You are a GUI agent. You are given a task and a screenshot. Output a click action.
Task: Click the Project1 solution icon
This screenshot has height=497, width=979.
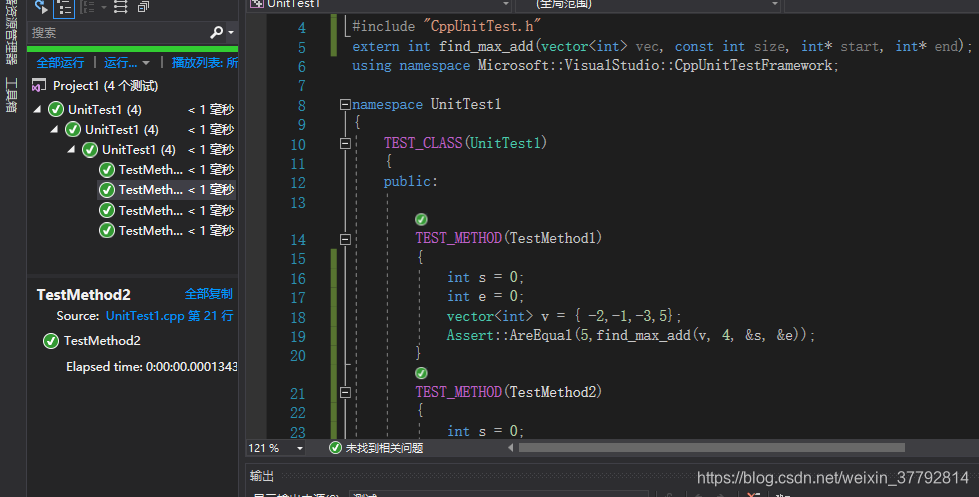tap(39, 86)
